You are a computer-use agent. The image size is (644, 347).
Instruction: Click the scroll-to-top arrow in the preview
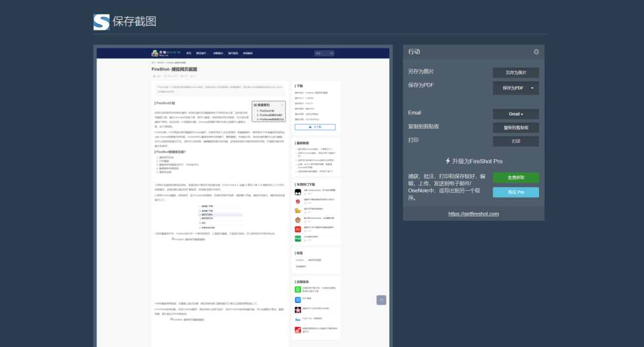click(x=381, y=300)
